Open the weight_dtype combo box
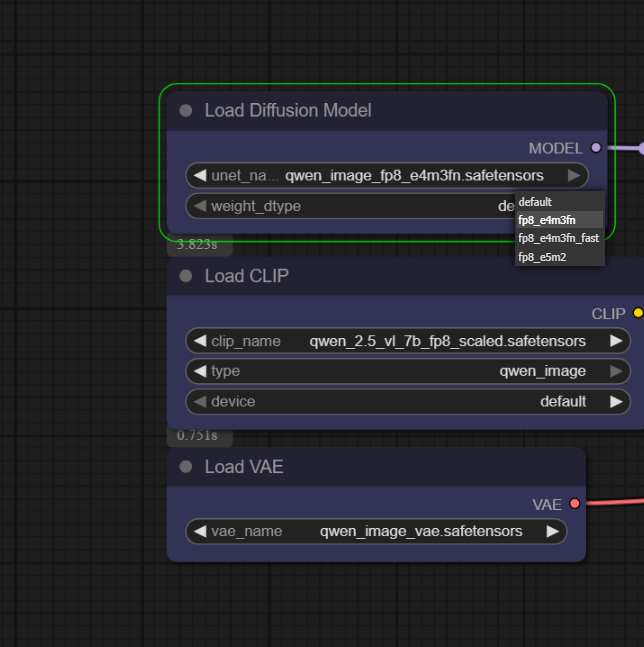Viewport: 644px width, 647px height. [x=351, y=206]
